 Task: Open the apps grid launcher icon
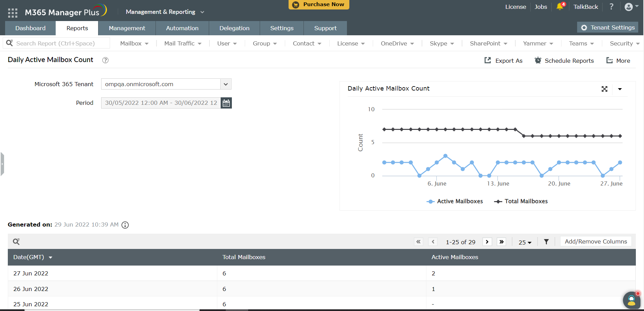13,13
